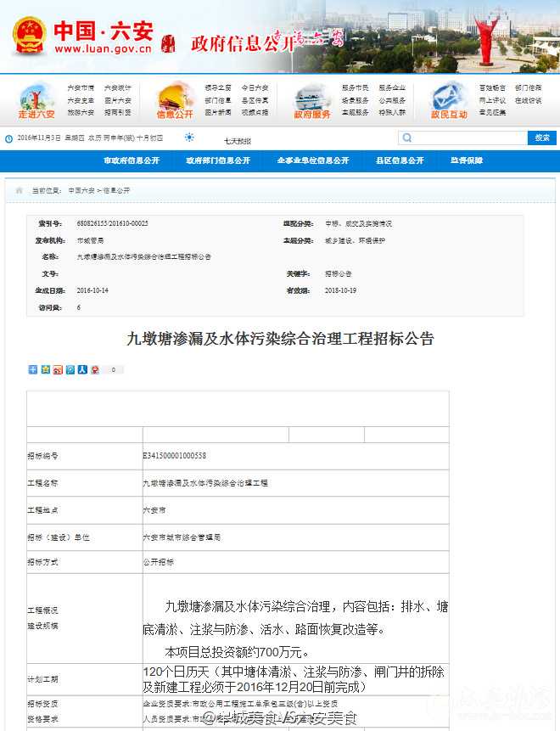Share via Tencent Weibo icon
560x731 pixels.
(x=70, y=369)
